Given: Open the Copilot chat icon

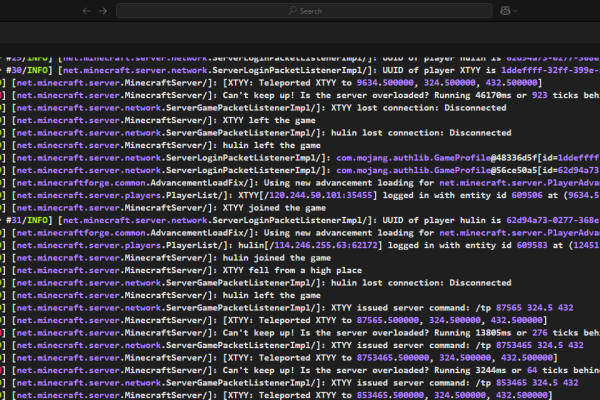Looking at the screenshot, I should (x=505, y=10).
